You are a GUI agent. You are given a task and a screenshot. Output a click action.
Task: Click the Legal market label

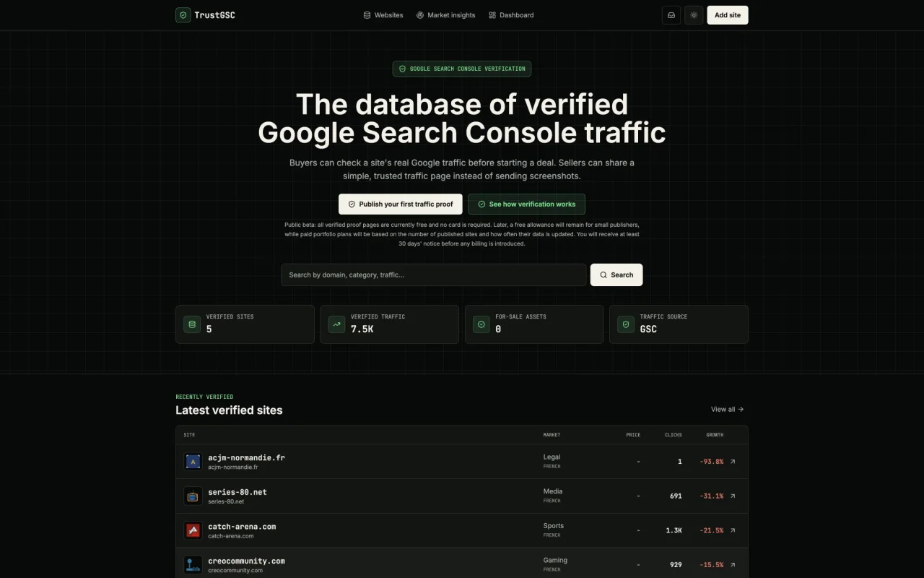click(552, 457)
